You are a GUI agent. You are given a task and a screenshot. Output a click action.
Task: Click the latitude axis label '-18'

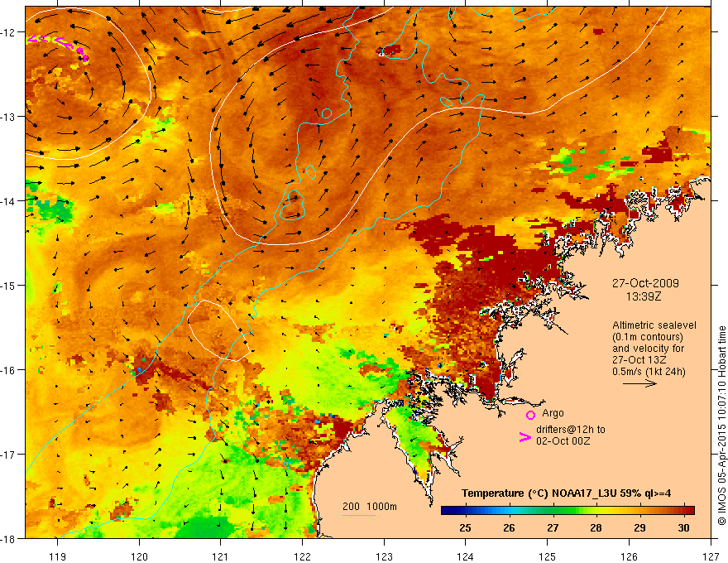click(8, 538)
